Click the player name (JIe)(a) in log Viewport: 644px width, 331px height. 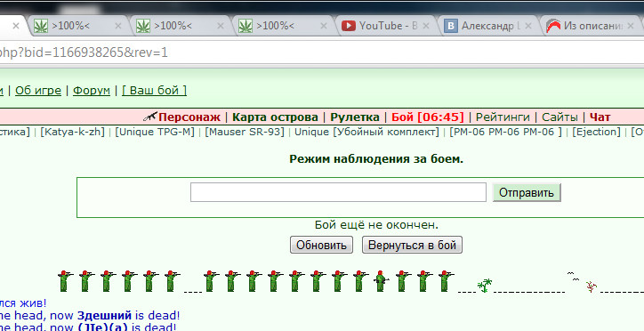point(102,327)
